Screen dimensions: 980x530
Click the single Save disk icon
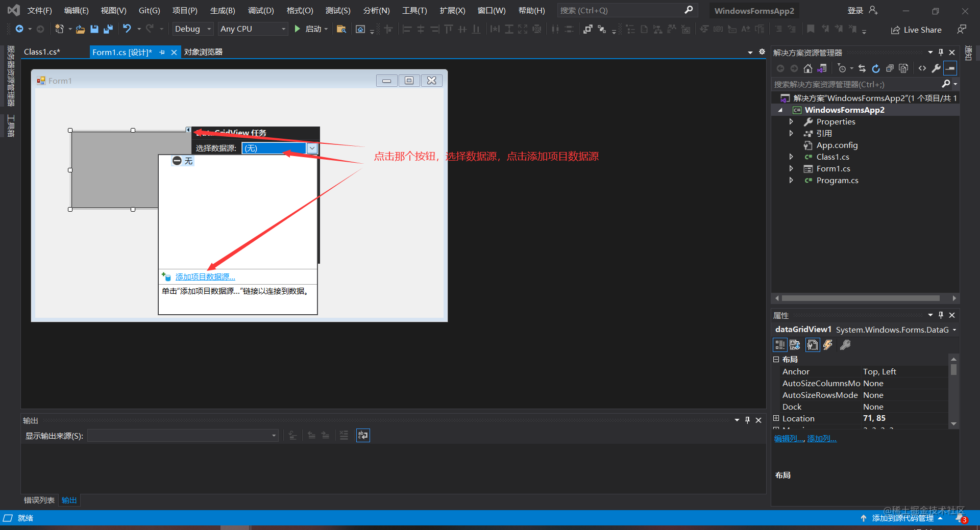point(94,29)
